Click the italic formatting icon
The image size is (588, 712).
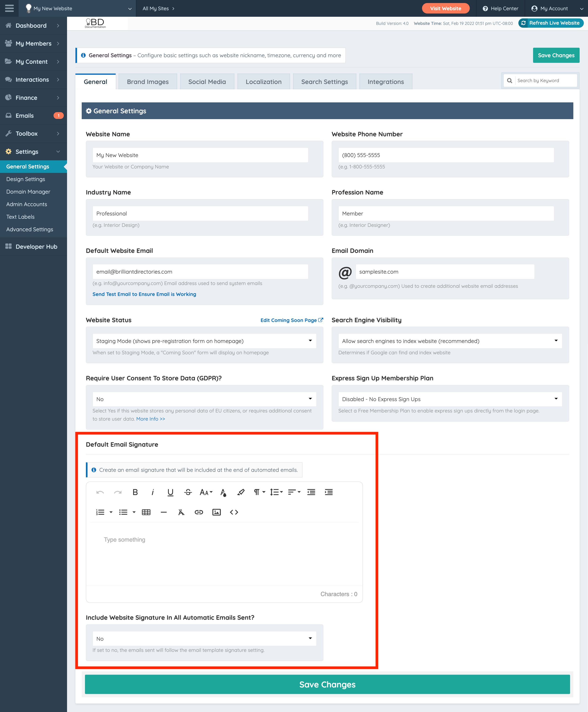[x=152, y=492]
